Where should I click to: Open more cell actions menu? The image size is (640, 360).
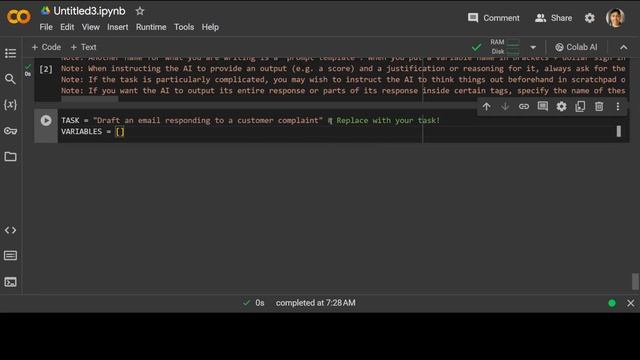[x=618, y=107]
